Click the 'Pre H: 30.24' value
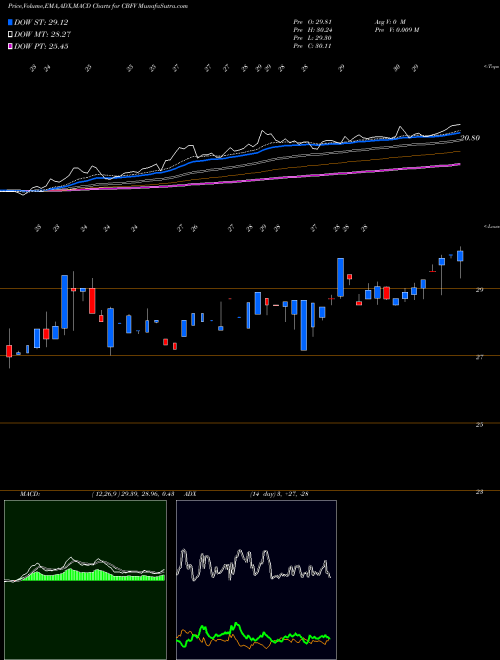The image size is (500, 660). point(313,30)
